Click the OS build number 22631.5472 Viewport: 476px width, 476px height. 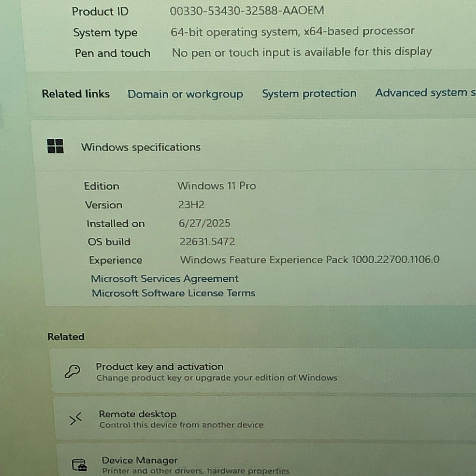click(x=207, y=242)
